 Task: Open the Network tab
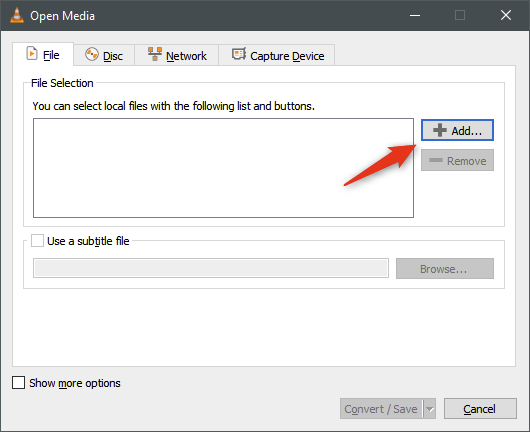pyautogui.click(x=177, y=55)
